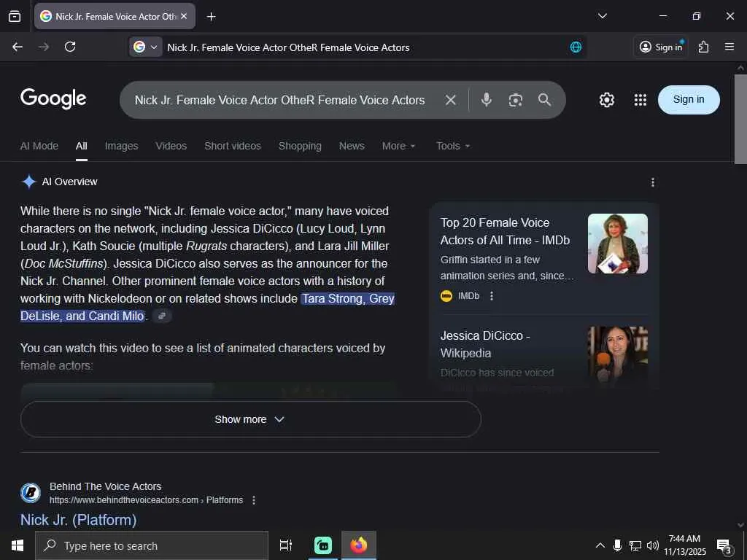
Task: Switch to the Videos tab
Action: [x=171, y=146]
